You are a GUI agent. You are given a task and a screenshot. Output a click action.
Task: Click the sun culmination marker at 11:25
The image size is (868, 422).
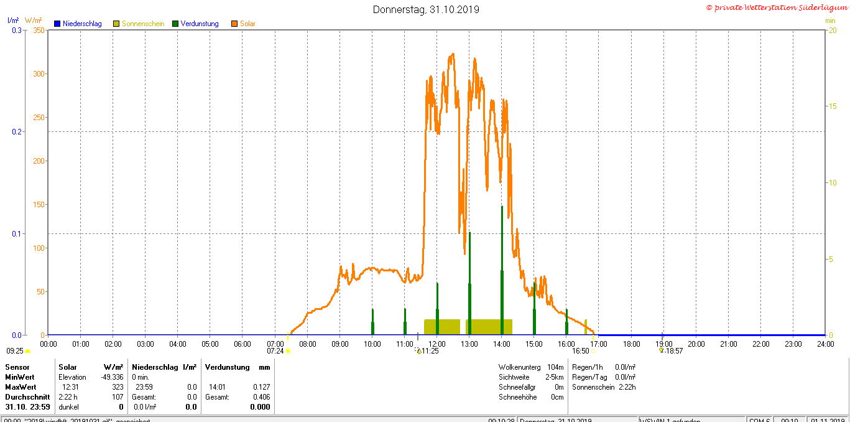click(418, 351)
